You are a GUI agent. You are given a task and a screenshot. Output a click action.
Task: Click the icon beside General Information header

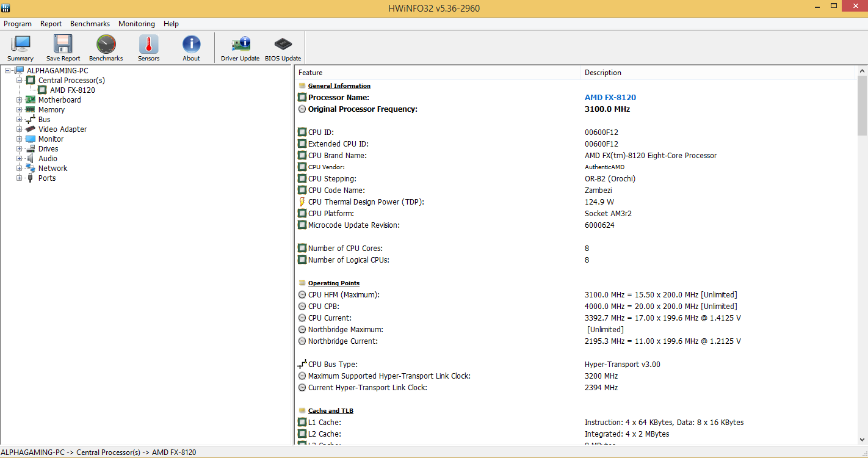tap(302, 85)
